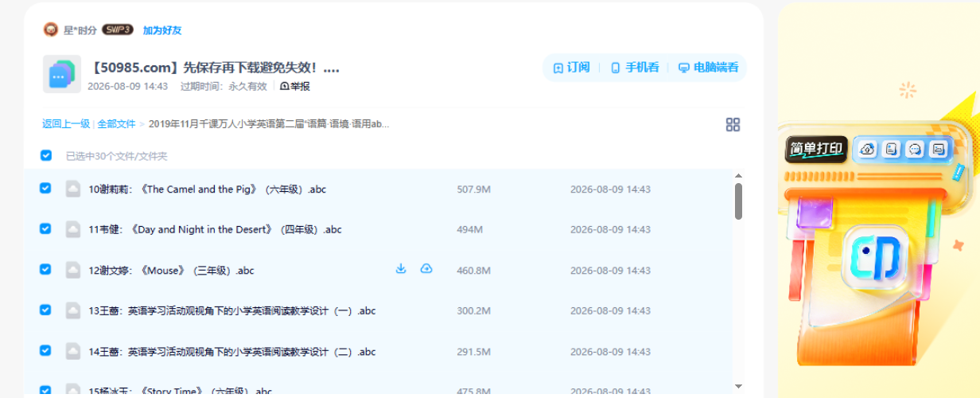Click file icon of 10谢莉莉 Camel and Pig
Screen dimensions: 980x398
point(73,189)
